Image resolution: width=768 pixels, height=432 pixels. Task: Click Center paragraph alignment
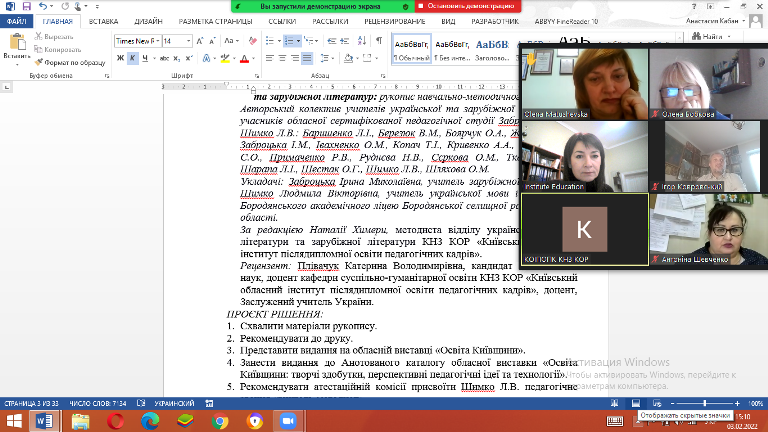pyautogui.click(x=282, y=58)
